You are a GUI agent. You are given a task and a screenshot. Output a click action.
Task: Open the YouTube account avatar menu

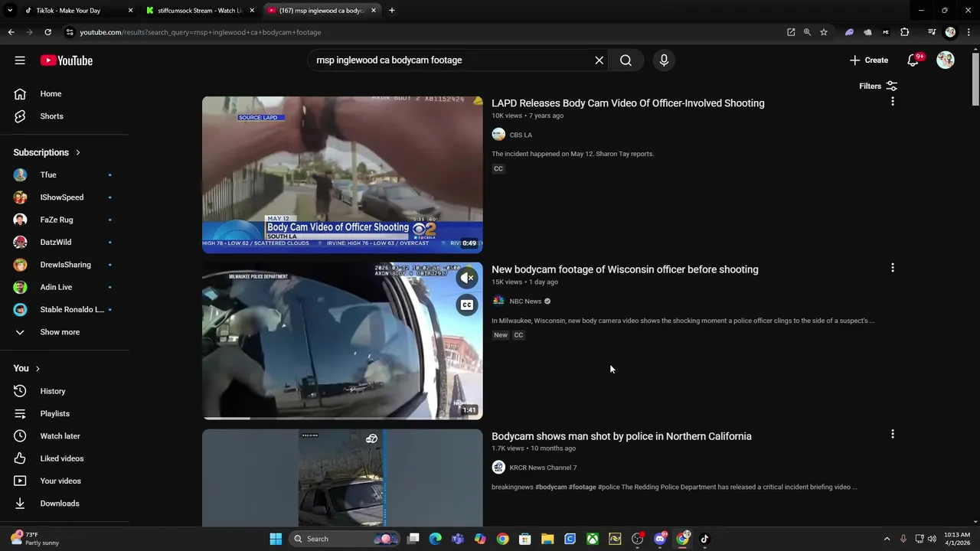point(946,60)
